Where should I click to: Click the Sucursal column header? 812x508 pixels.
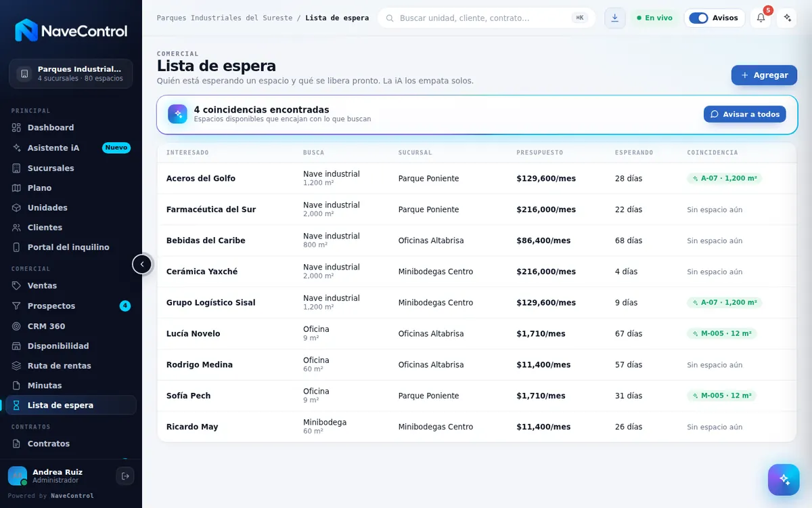(x=415, y=153)
